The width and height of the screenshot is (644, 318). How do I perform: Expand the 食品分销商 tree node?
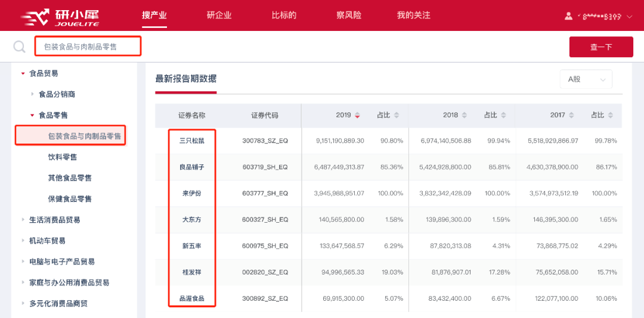[x=33, y=94]
